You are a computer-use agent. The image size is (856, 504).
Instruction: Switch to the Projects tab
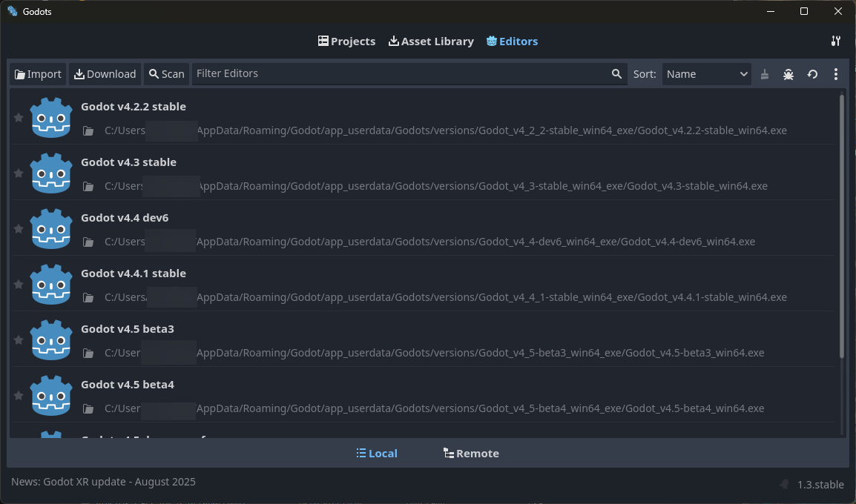click(x=346, y=42)
